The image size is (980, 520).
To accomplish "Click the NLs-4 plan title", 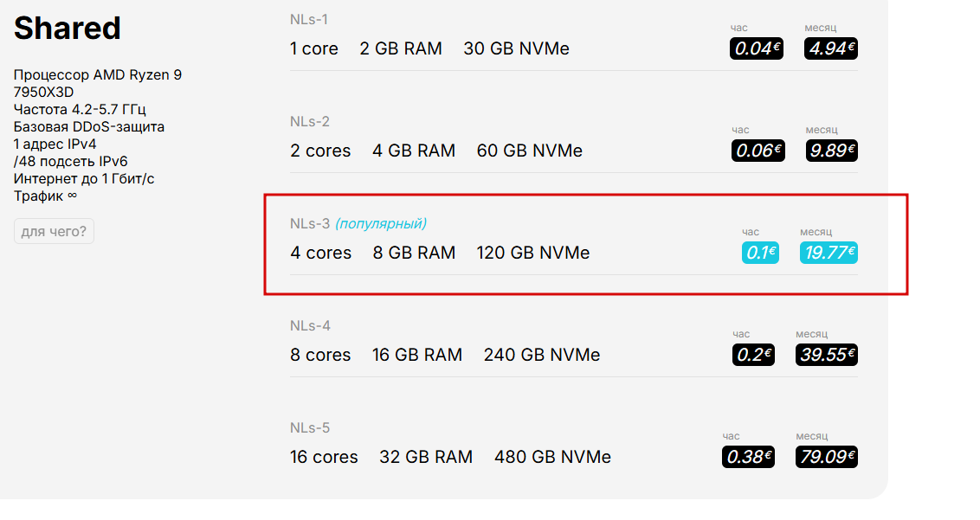I will pos(310,325).
